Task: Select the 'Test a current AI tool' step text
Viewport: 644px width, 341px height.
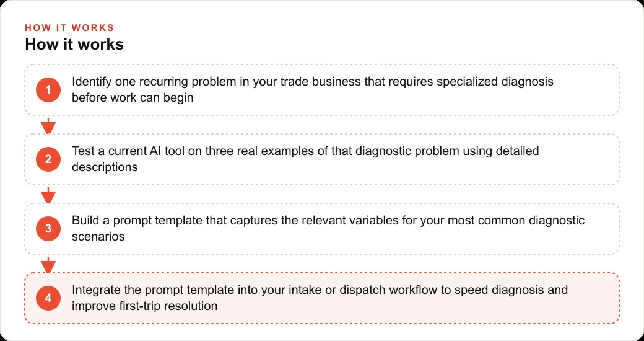Action: 305,159
